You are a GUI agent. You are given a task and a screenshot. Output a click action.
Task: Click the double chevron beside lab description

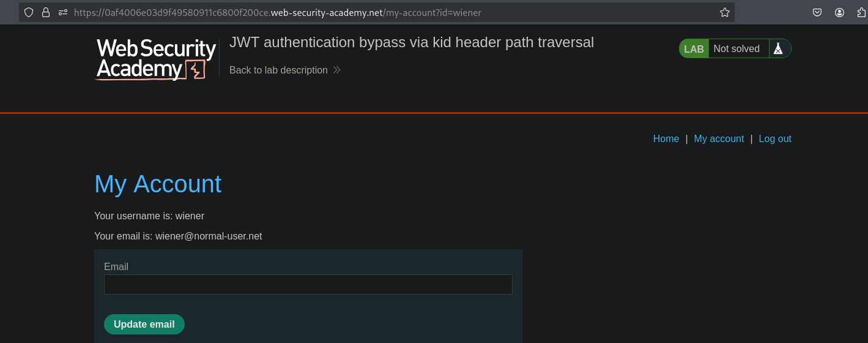click(336, 70)
